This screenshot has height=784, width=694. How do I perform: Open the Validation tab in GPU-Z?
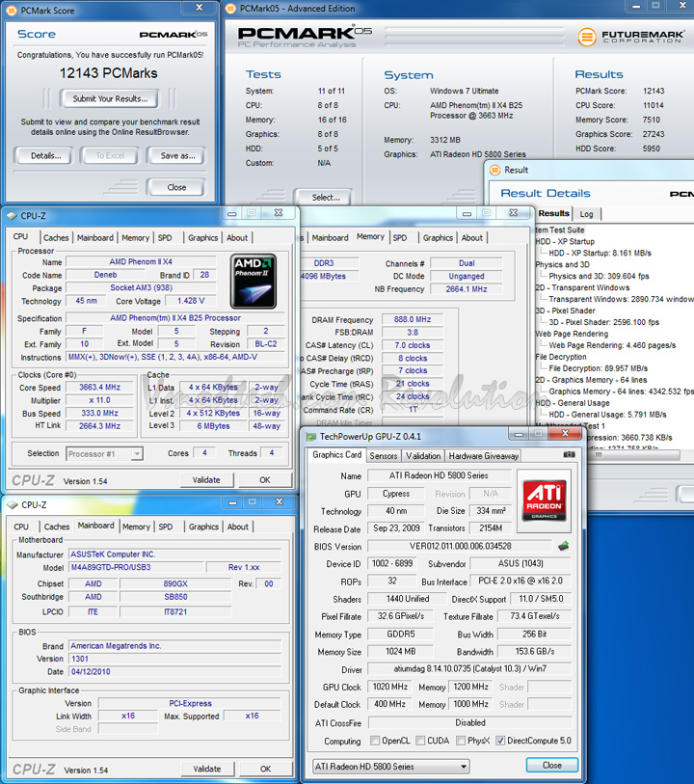click(x=423, y=456)
